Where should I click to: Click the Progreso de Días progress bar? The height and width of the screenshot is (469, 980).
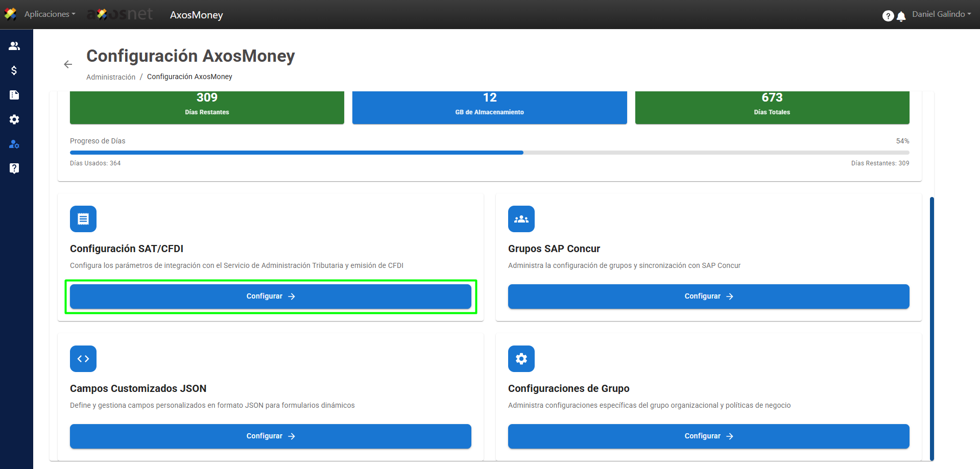[489, 153]
